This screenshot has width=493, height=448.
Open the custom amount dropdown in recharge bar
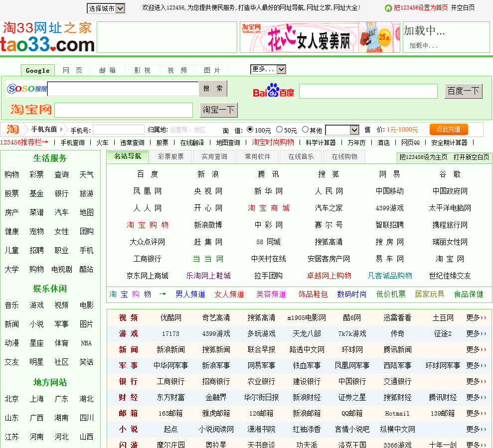coord(342,130)
